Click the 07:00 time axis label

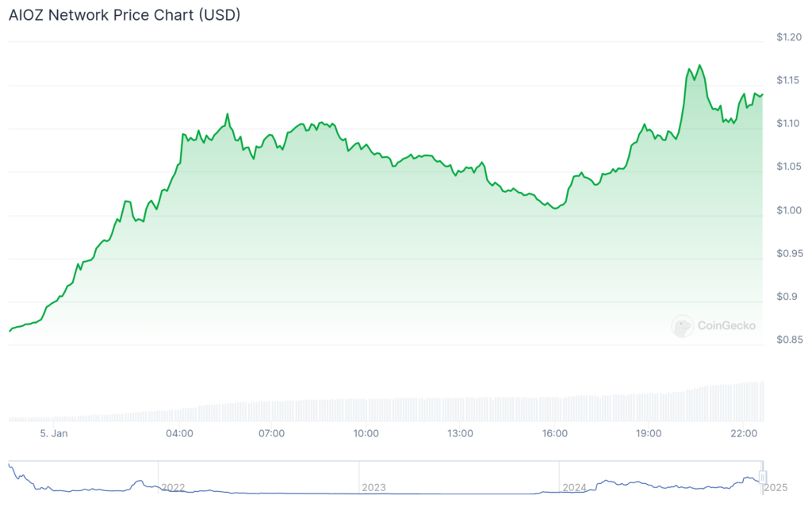(x=272, y=433)
